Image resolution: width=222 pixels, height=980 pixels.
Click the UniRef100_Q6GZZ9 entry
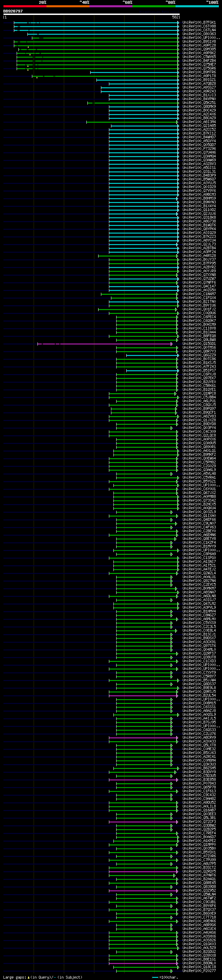(x=199, y=355)
